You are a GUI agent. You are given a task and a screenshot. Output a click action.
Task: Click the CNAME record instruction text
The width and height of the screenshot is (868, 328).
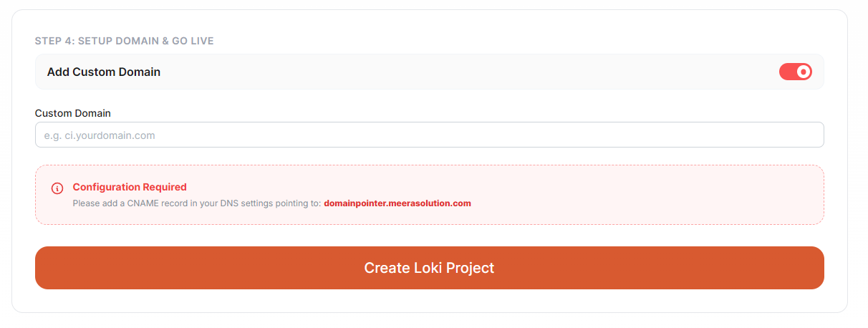coord(197,203)
